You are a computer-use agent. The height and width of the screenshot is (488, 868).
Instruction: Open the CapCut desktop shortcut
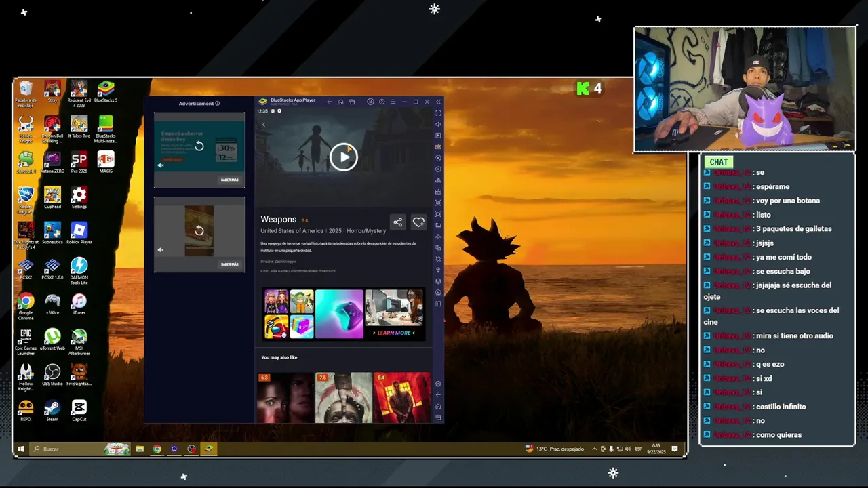79,410
